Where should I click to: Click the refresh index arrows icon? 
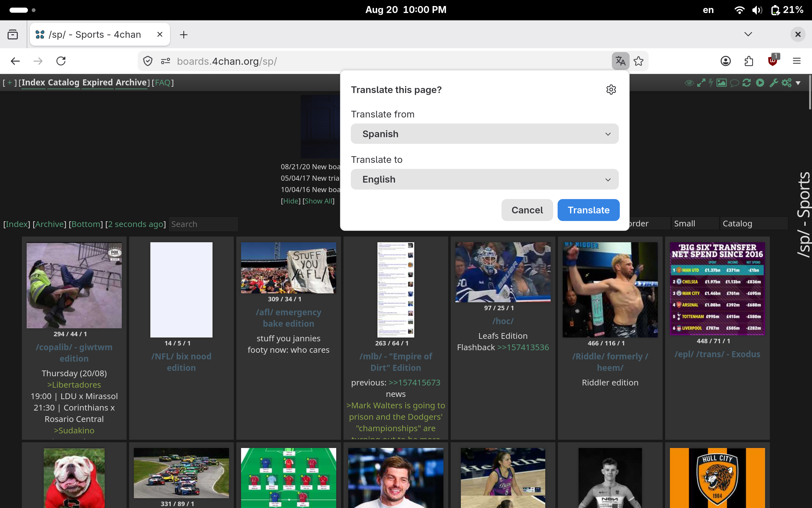[747, 83]
